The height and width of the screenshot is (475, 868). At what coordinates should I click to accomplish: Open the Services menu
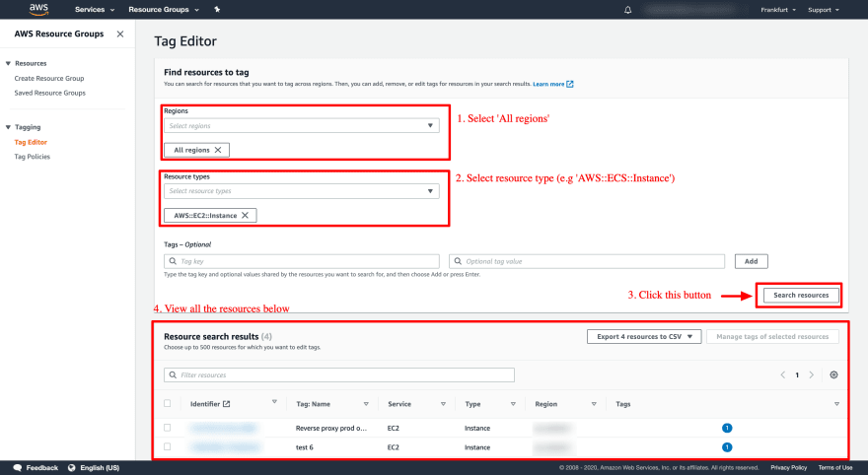click(x=95, y=10)
